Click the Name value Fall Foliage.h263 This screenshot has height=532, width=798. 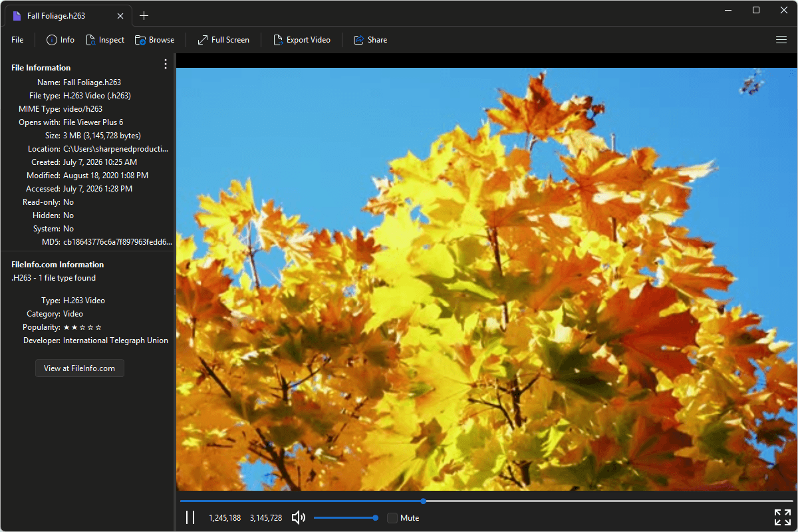[92, 82]
